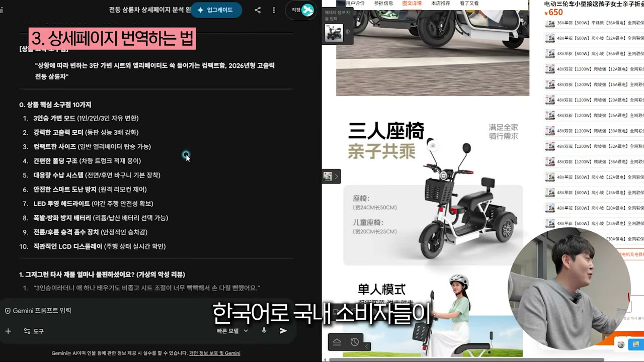Screen dimensions: 644x362
Task: Switch to the 参数信息 tab
Action: tap(384, 3)
